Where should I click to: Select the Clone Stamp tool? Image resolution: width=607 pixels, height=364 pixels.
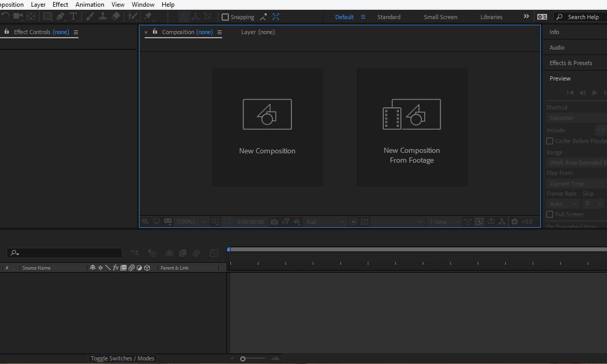103,17
